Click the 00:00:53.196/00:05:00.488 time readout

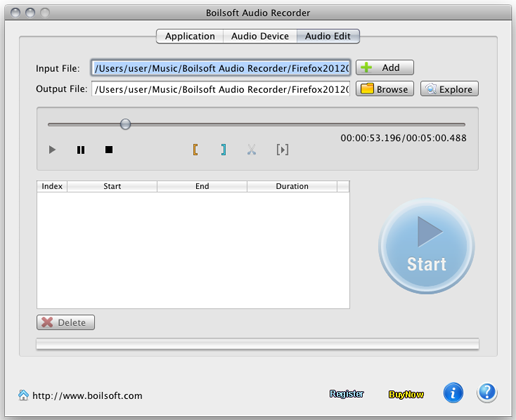[x=403, y=138]
